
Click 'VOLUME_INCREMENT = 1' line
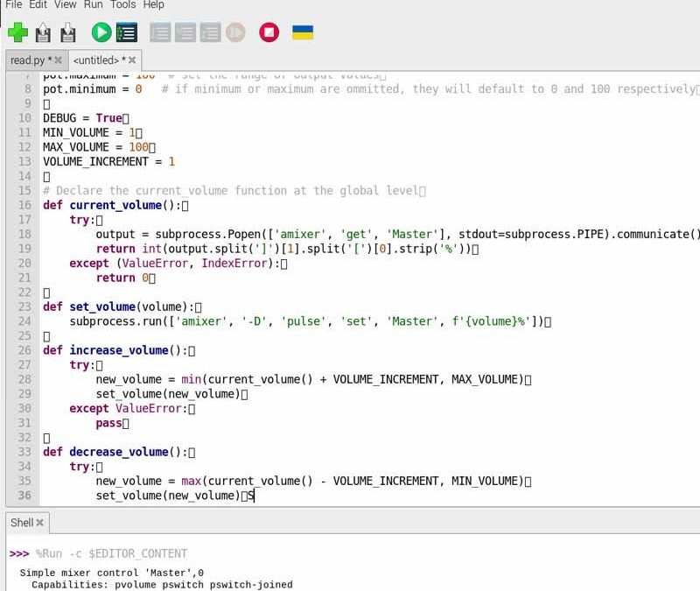(108, 162)
